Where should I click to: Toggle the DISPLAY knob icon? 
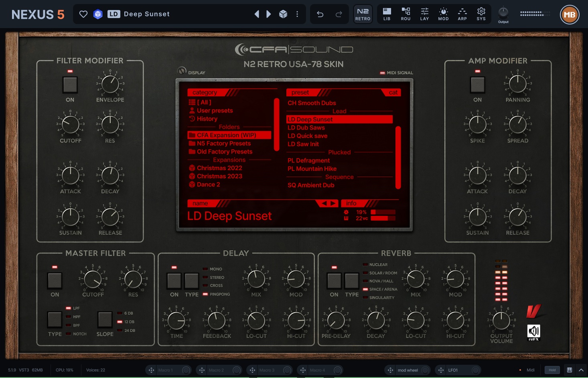pos(182,71)
